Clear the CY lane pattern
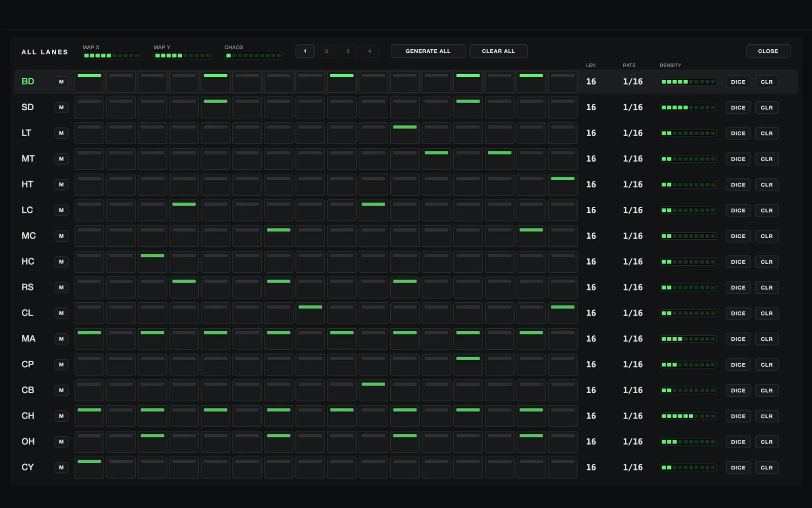The width and height of the screenshot is (812, 508). [767, 467]
